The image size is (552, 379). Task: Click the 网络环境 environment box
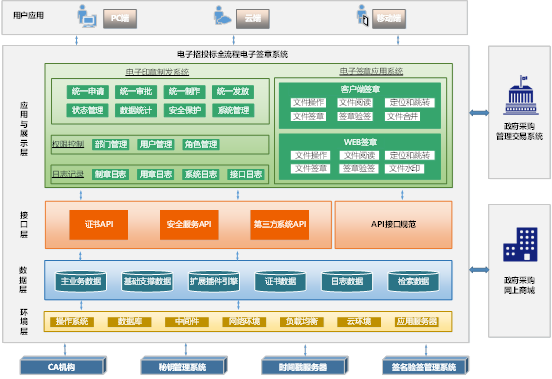click(244, 322)
